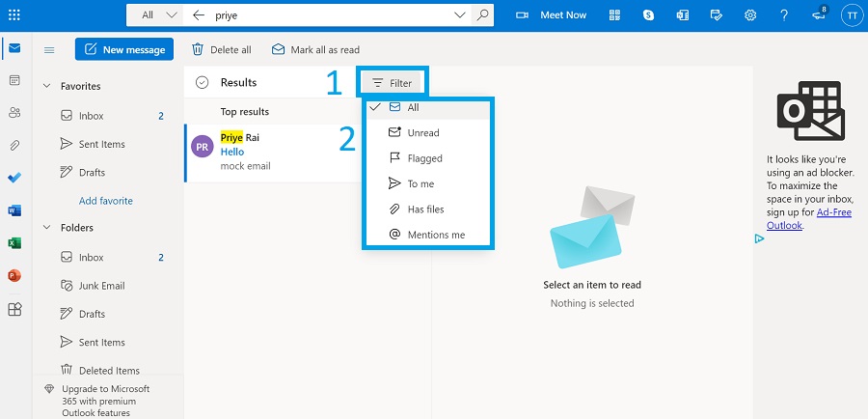The height and width of the screenshot is (419, 868).
Task: Open My Day tasks icon in header
Action: [717, 15]
